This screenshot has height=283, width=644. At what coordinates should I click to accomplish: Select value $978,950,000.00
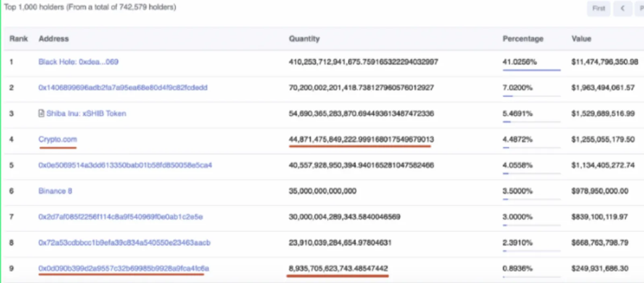(600, 191)
